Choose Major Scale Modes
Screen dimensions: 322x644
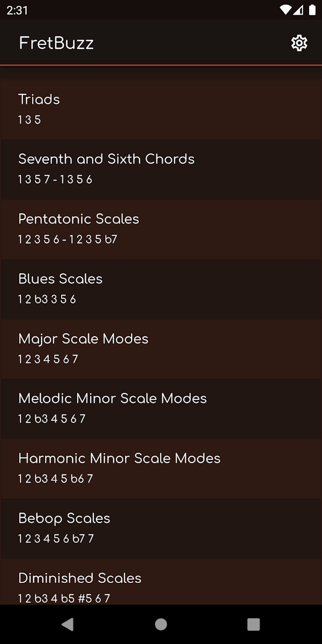[x=161, y=349]
